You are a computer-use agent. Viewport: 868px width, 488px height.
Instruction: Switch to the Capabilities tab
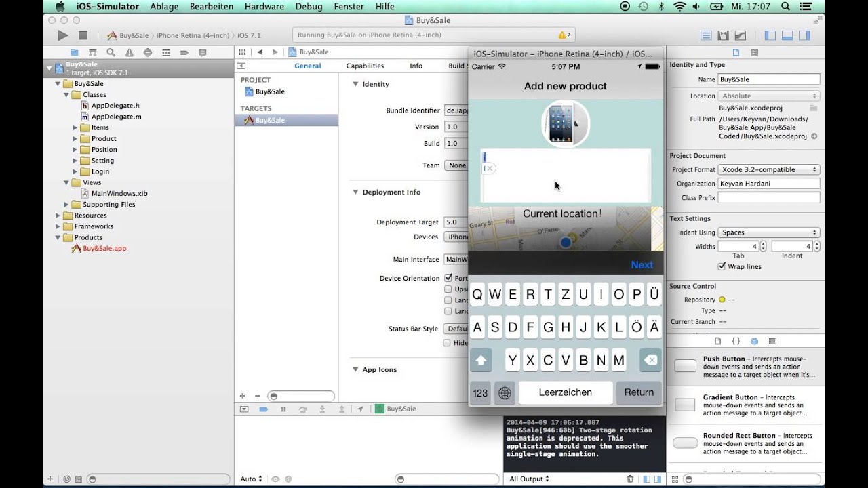coord(365,66)
